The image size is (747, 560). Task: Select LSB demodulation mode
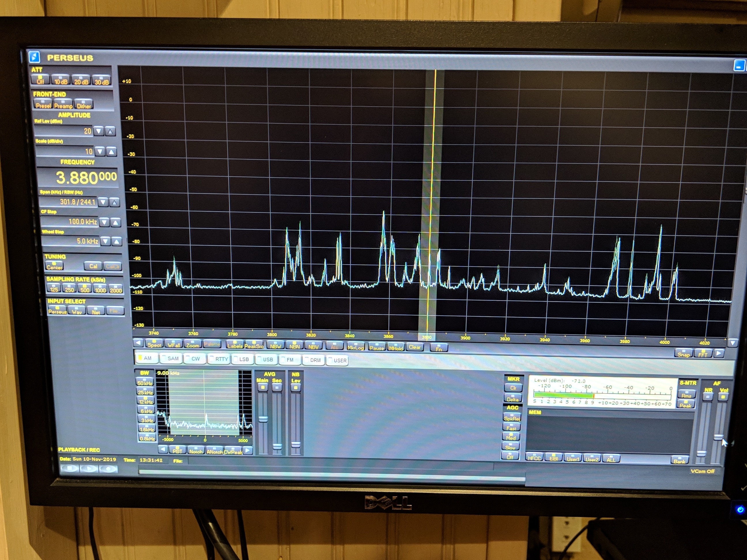point(242,359)
